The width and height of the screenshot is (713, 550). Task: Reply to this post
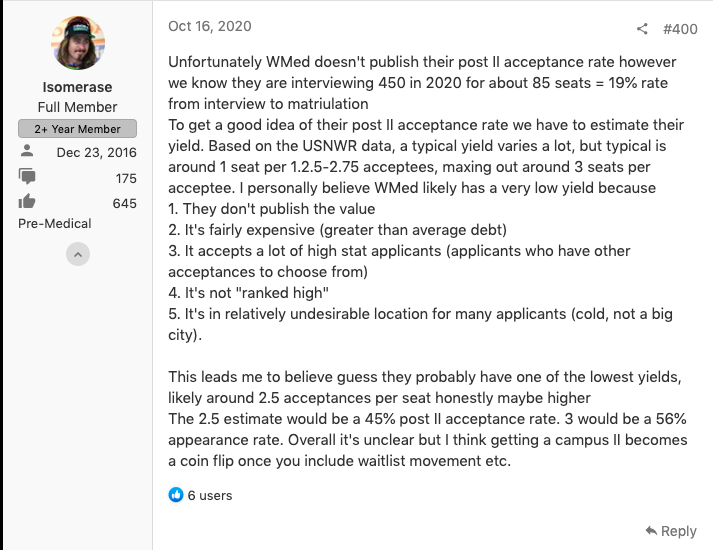671,531
